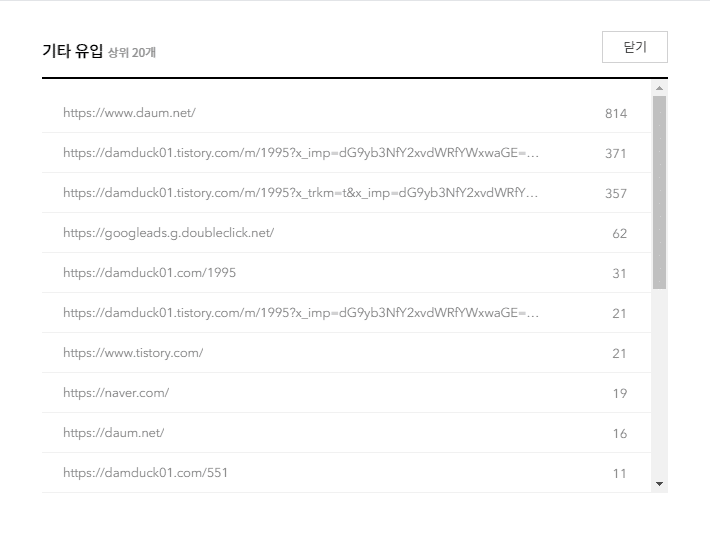Screen dimensions: 710x539
Task: Open the damduck01.tistory.com link with 371 visits
Action: pyautogui.click(x=301, y=153)
